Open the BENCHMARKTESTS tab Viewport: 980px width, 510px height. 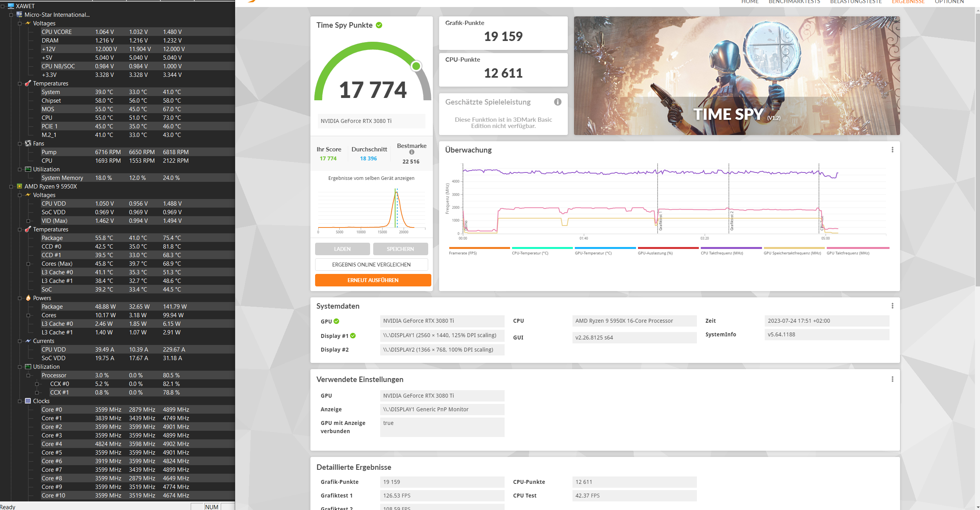coord(794,2)
